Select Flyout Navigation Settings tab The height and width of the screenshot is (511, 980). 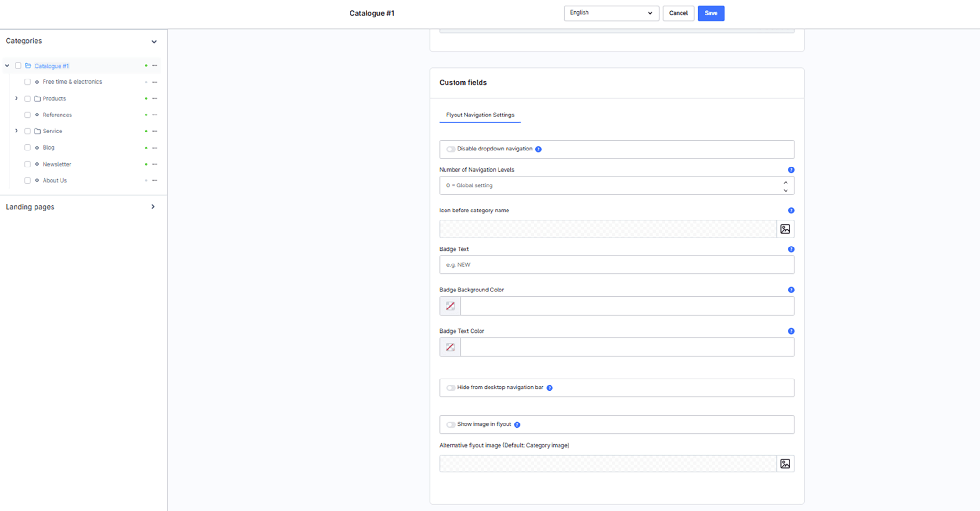pyautogui.click(x=480, y=115)
